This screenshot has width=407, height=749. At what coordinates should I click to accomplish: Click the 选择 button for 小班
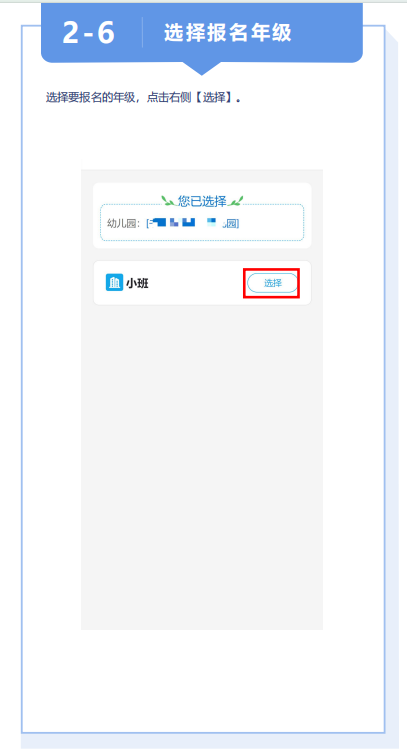click(x=273, y=283)
